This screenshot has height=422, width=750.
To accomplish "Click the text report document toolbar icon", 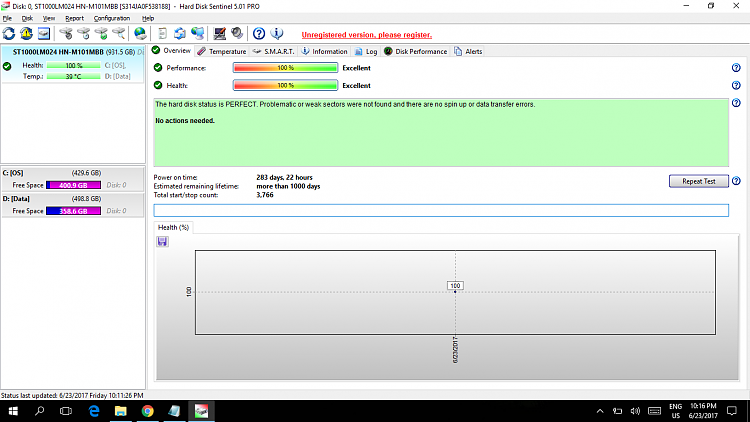I will [163, 33].
